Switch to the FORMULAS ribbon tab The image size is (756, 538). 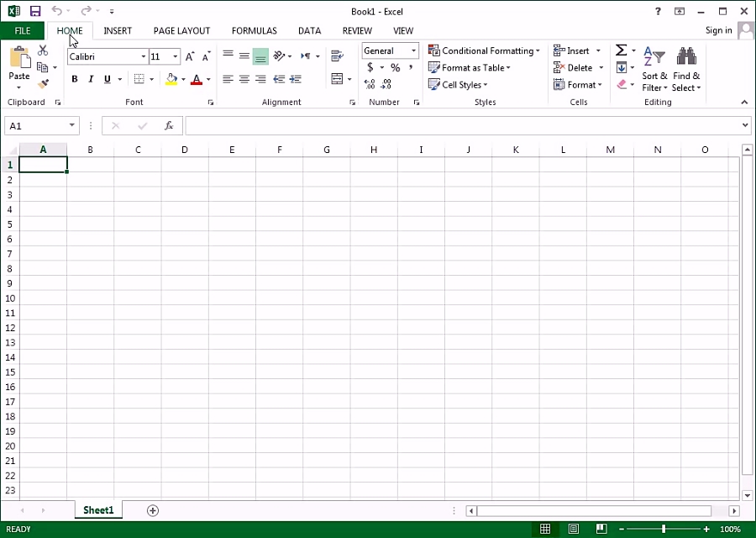tap(254, 31)
